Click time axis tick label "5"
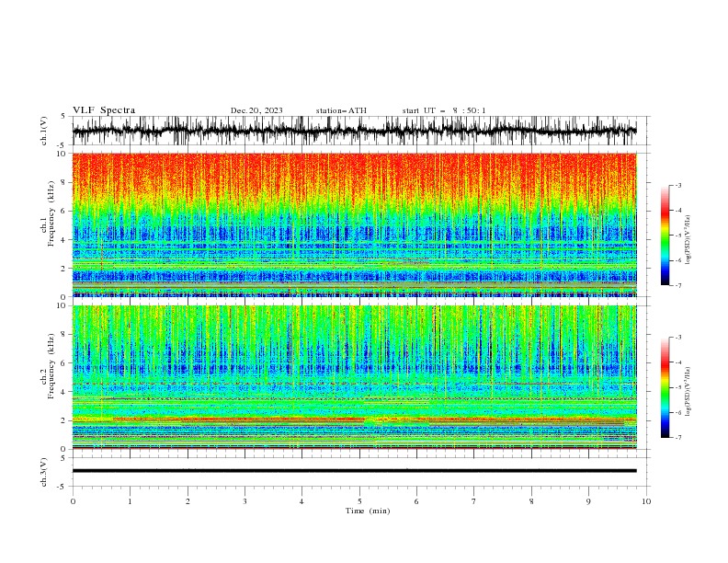This screenshot has width=728, height=563. 359,501
